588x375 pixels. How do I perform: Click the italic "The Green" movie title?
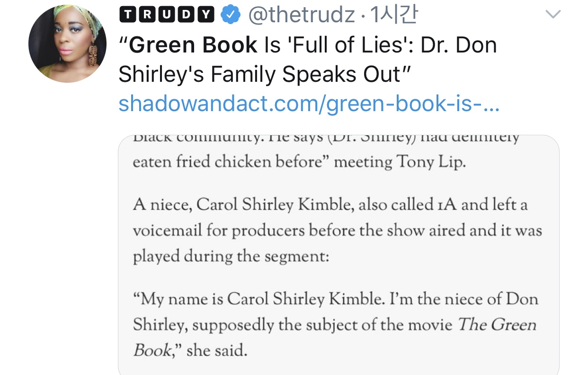click(497, 325)
